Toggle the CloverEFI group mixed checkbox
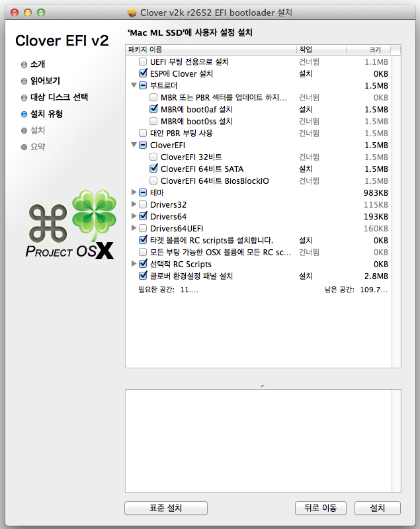420x529 pixels. tap(143, 145)
